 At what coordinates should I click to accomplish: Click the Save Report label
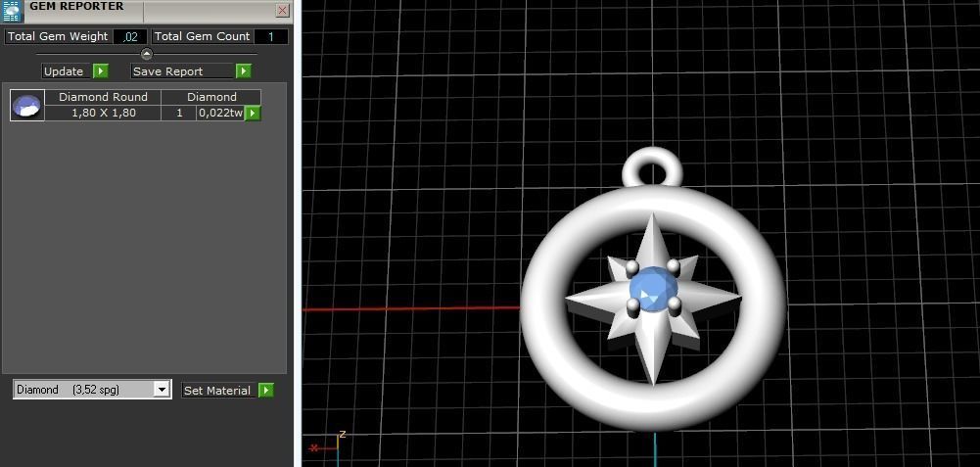pos(182,71)
